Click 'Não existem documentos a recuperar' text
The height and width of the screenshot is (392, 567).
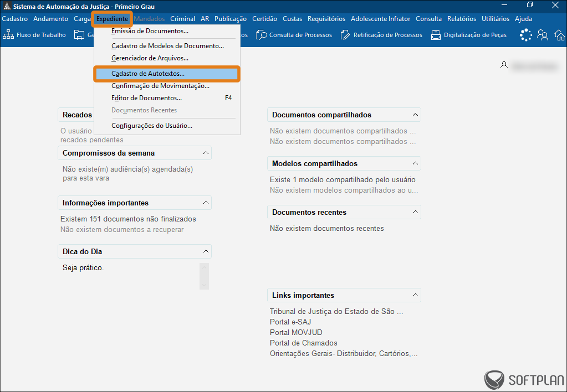[122, 229]
